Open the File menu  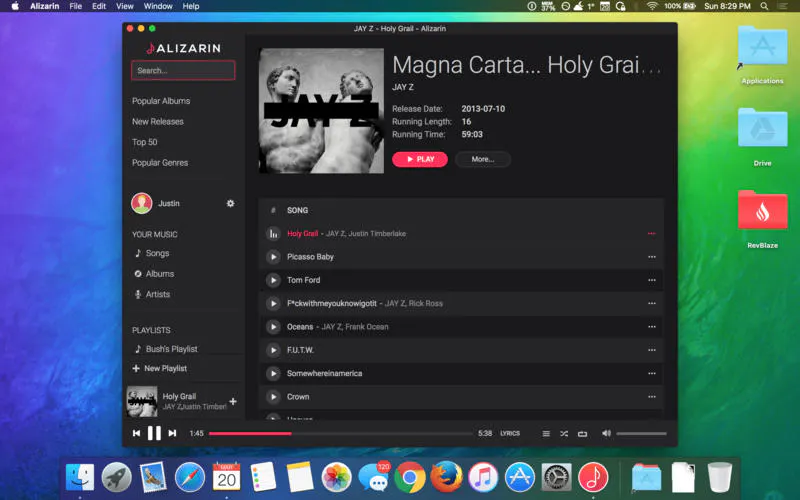pos(76,6)
